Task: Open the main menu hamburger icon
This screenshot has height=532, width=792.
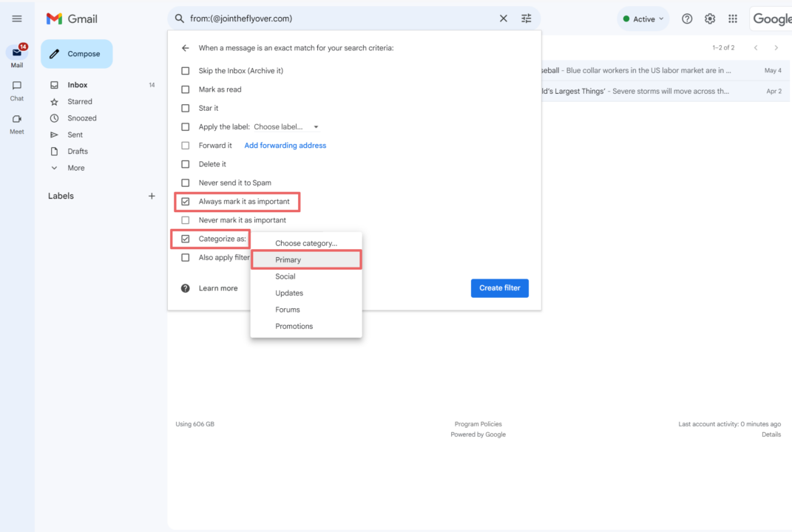Action: point(17,18)
